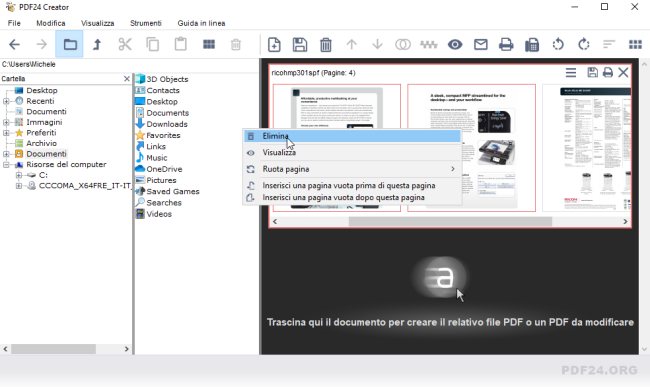This screenshot has height=387, width=650.
Task: Click the fax machine icon
Action: 532,44
